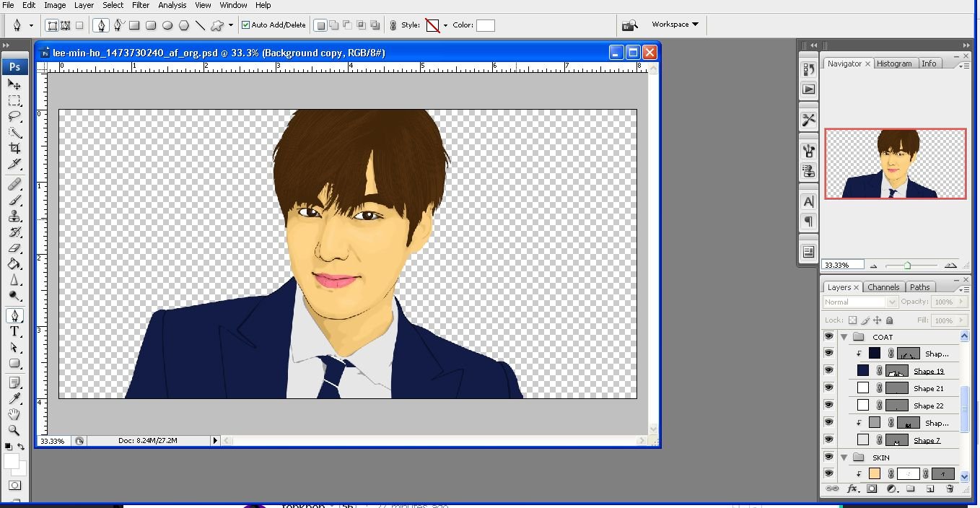980x508 pixels.
Task: Collapse the COAT layer group
Action: (844, 337)
